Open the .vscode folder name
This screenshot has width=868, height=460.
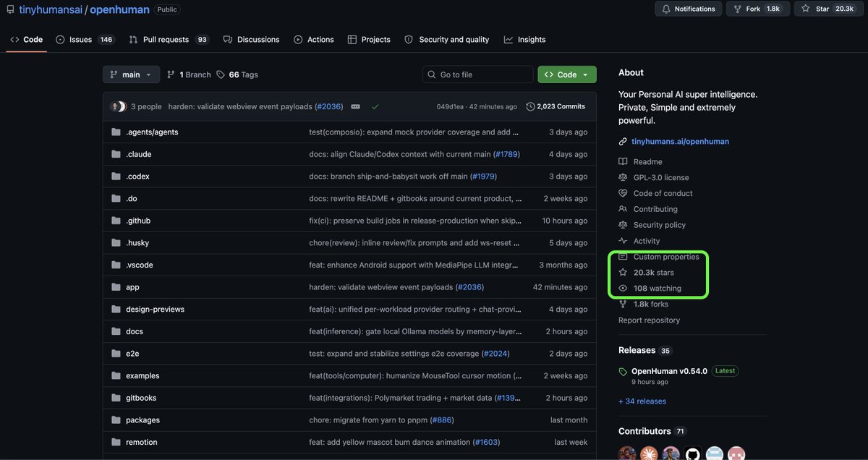(140, 265)
